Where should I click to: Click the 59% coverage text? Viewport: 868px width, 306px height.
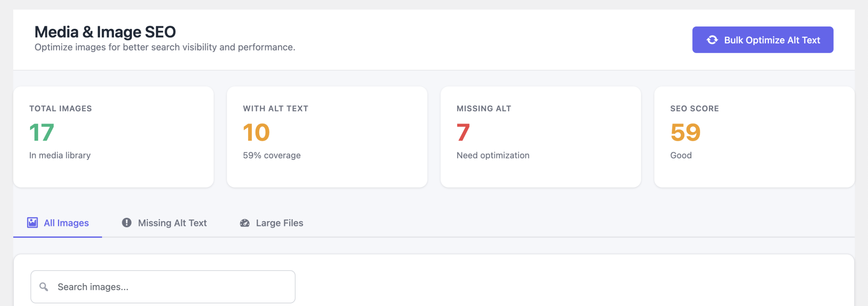272,155
